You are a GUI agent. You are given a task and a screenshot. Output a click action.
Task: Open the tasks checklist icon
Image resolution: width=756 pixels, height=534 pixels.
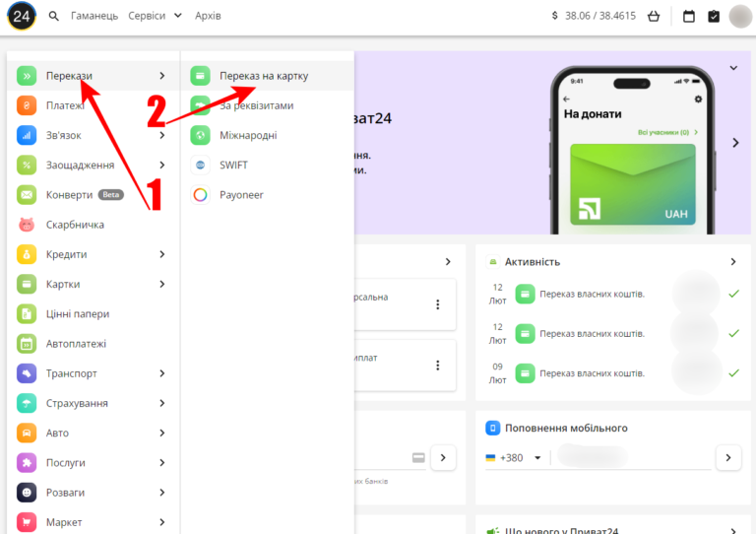coord(714,17)
